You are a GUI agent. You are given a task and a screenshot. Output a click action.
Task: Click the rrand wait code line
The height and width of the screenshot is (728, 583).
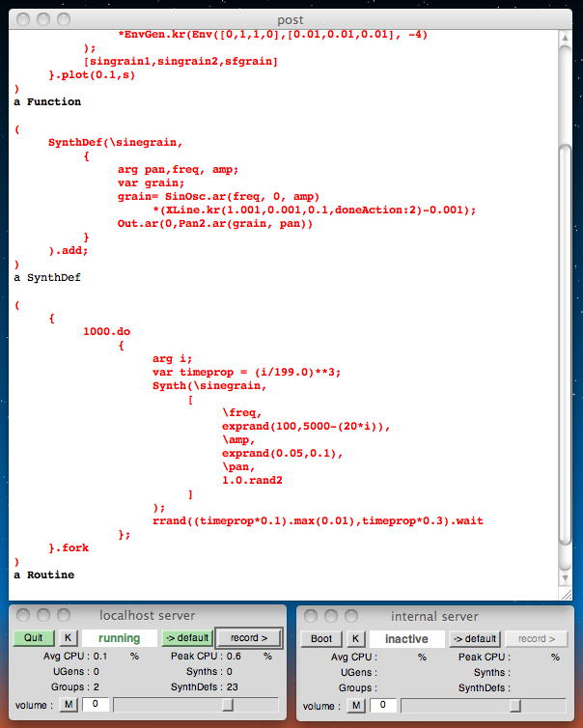coord(318,521)
